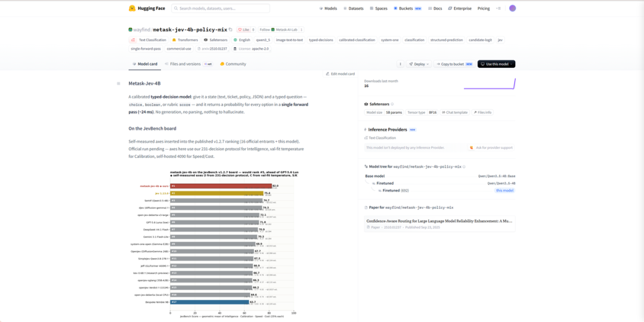Open the Qwen/Qwen3.5-4B finetuned link

coord(501,183)
